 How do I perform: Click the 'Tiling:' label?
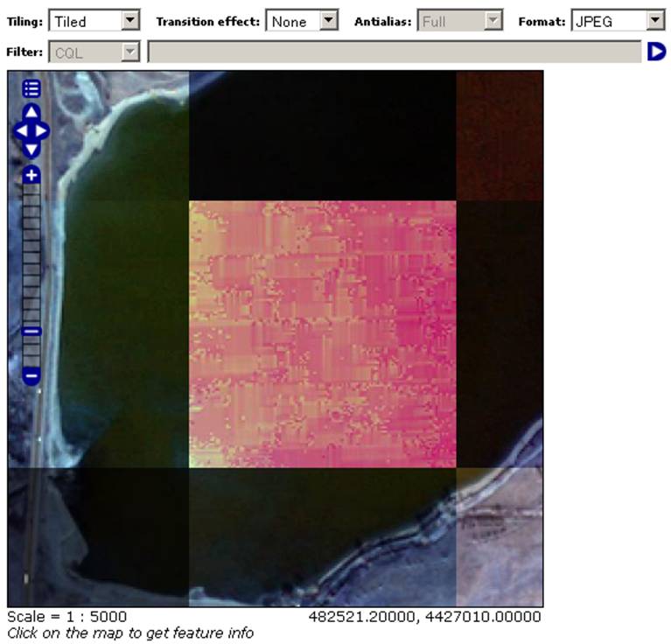pos(24,21)
